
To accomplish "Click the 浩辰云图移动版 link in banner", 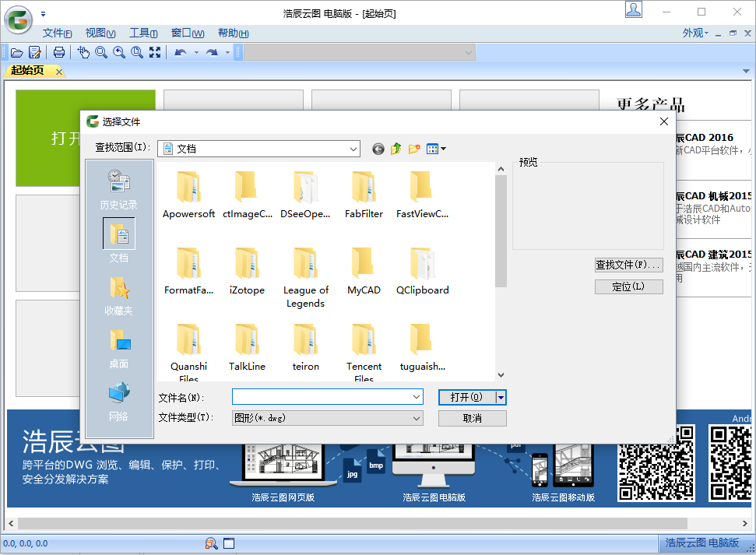I will pyautogui.click(x=563, y=497).
